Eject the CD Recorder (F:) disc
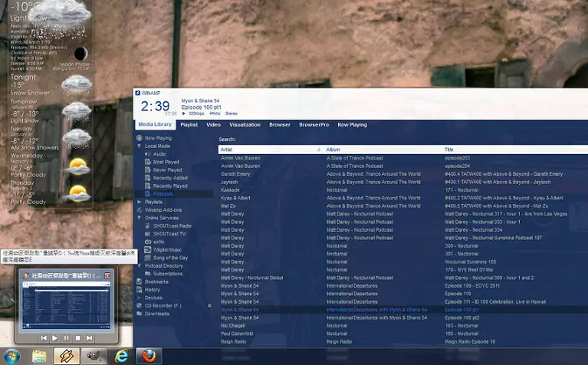 pos(209,306)
